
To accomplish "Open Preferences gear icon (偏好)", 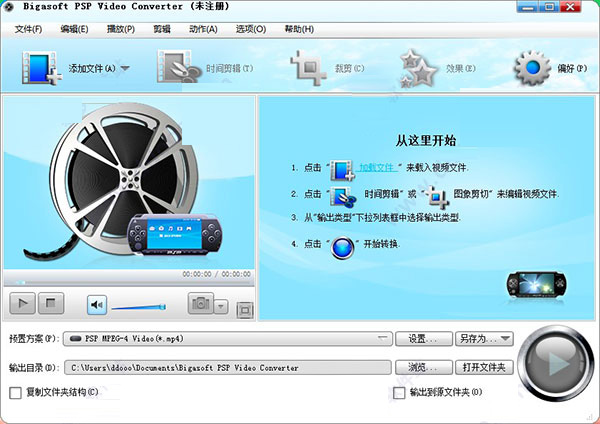I will coord(532,68).
